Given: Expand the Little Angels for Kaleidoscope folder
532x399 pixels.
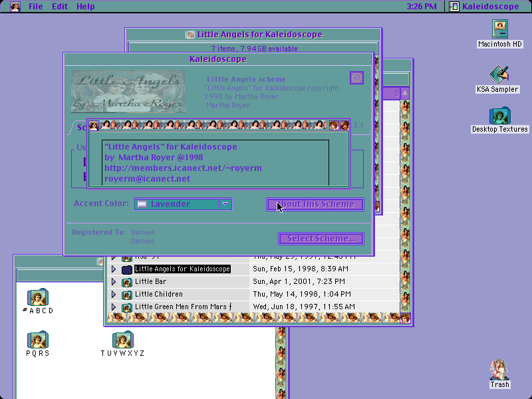Looking at the screenshot, I should [114, 269].
